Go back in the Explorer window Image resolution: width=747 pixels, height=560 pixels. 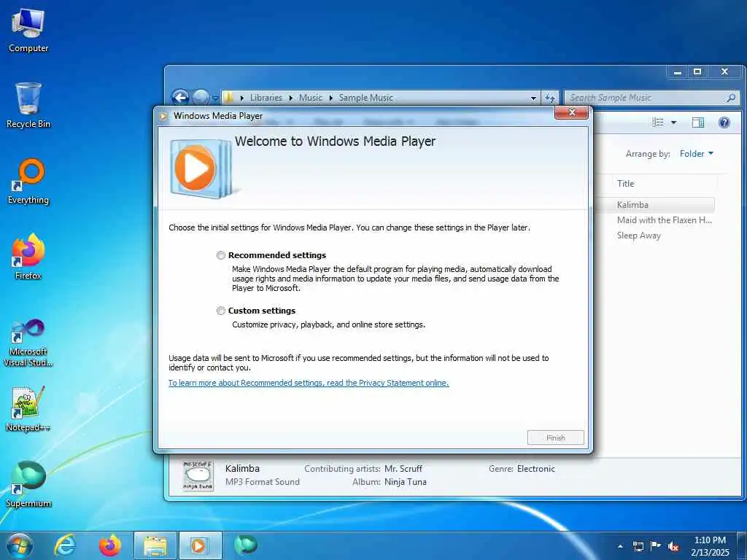tap(180, 98)
